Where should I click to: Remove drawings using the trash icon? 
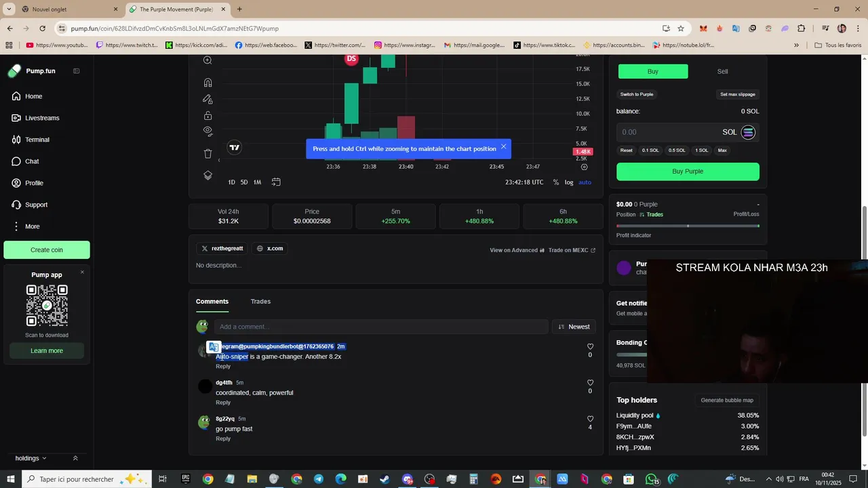(x=208, y=154)
